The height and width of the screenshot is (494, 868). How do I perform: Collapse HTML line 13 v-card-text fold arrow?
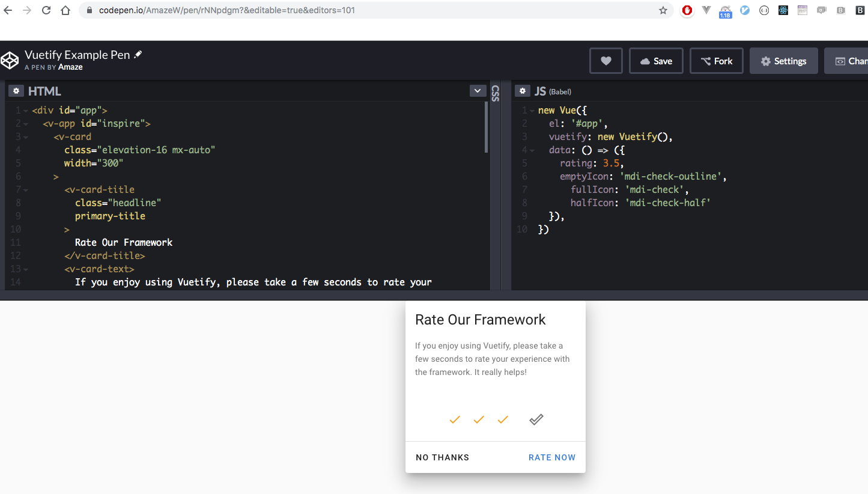(26, 269)
